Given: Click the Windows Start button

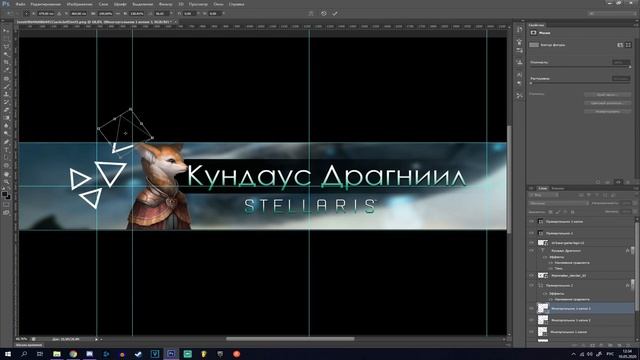Looking at the screenshot, I should (8, 354).
